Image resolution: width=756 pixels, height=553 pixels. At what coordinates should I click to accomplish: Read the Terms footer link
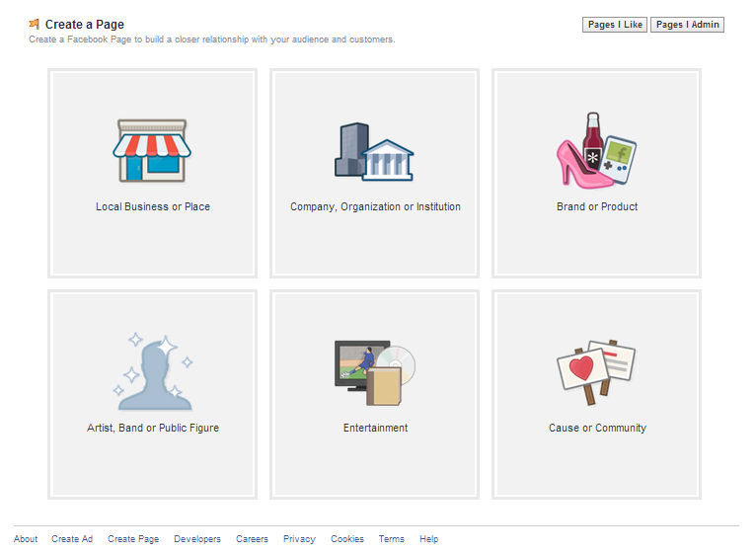pyautogui.click(x=391, y=539)
